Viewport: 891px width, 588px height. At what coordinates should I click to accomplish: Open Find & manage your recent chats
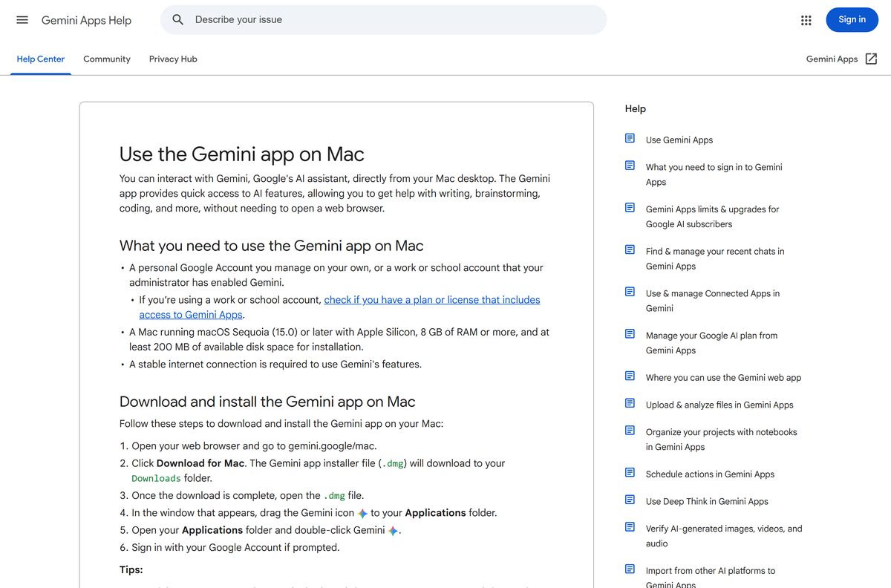(x=715, y=258)
